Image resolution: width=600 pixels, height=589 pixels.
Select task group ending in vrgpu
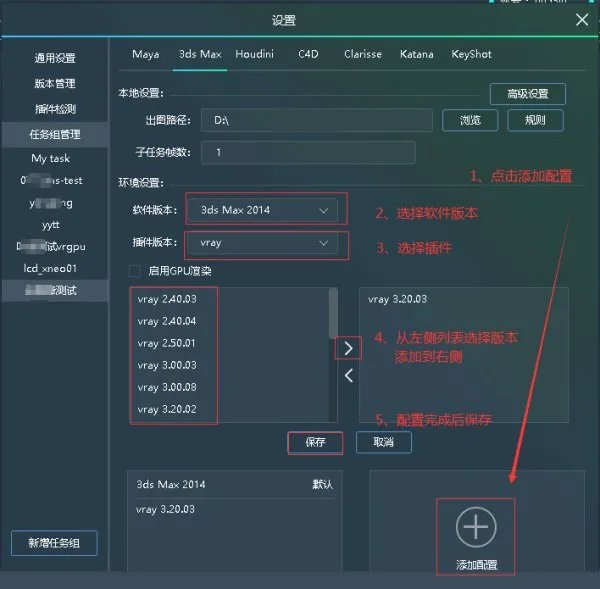(x=51, y=246)
